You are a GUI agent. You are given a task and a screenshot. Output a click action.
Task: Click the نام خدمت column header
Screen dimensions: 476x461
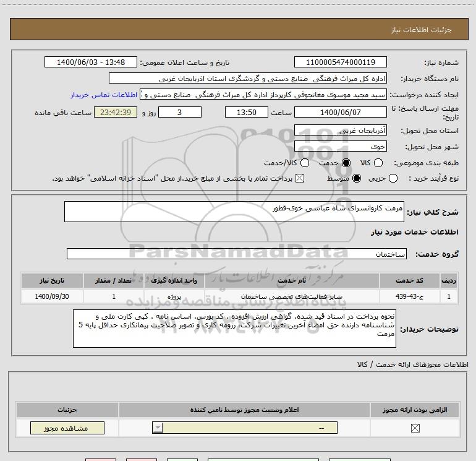(x=292, y=280)
